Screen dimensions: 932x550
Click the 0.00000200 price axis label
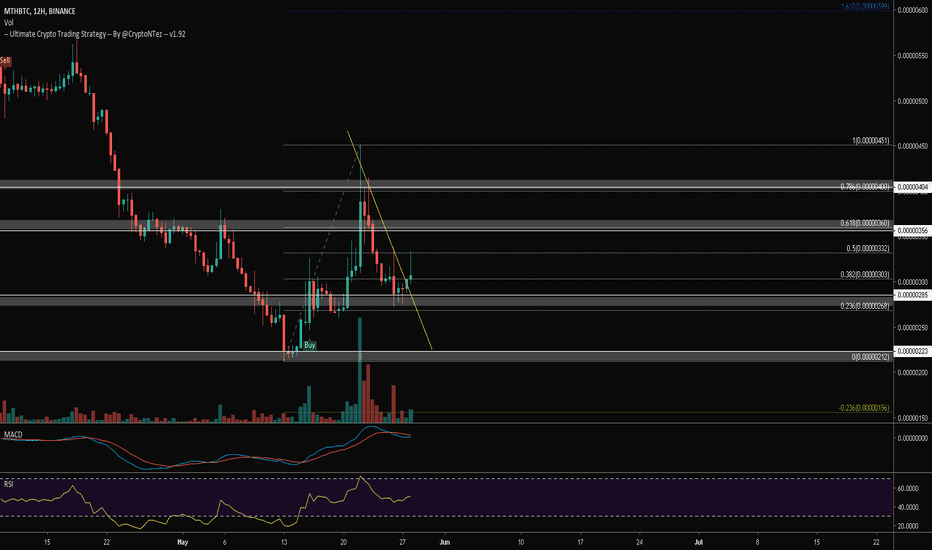912,373
